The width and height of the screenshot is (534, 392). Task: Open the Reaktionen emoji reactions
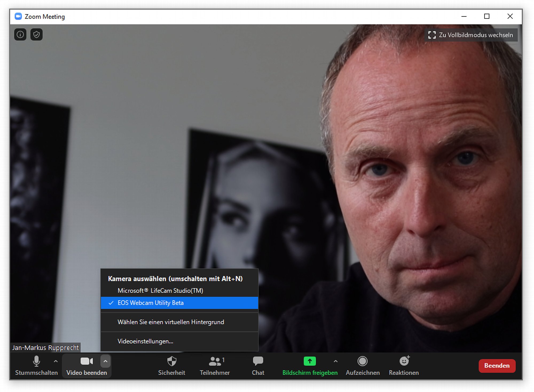[x=404, y=366]
